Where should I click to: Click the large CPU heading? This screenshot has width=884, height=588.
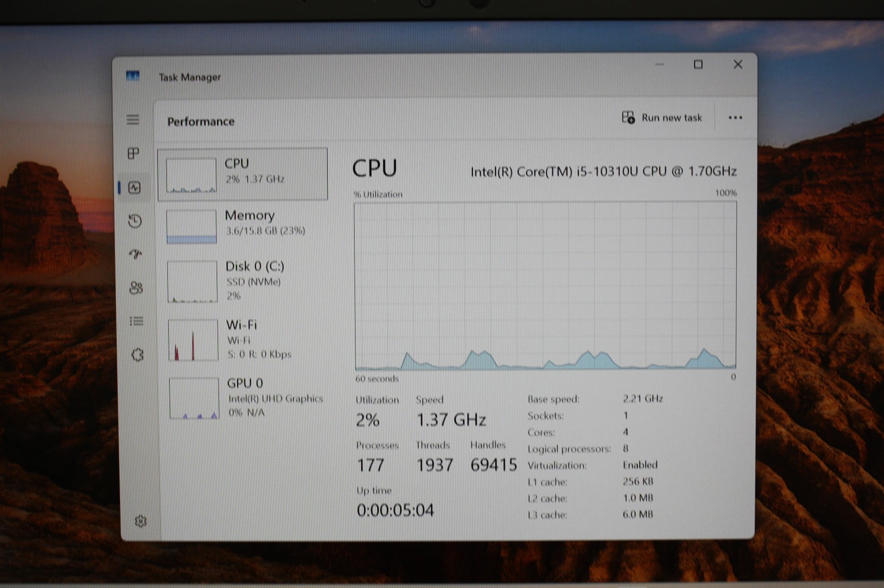374,168
